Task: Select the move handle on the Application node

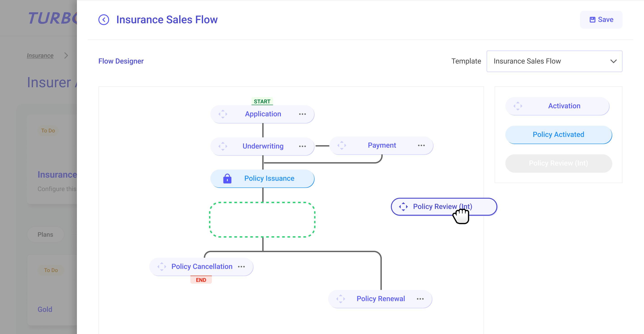Action: tap(222, 114)
